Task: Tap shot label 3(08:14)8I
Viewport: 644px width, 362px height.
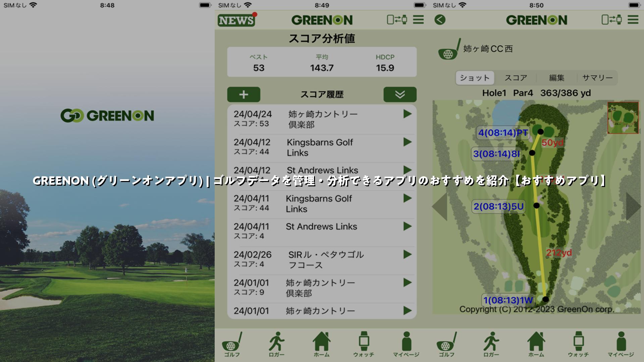Action: (x=496, y=154)
